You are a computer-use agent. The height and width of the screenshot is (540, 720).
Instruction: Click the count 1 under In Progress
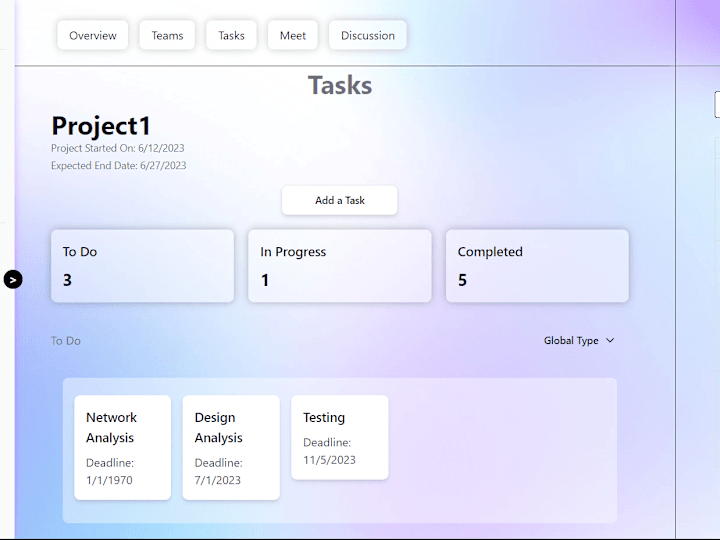pos(264,280)
